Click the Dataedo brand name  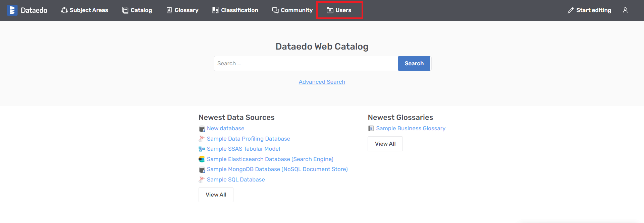tap(34, 10)
